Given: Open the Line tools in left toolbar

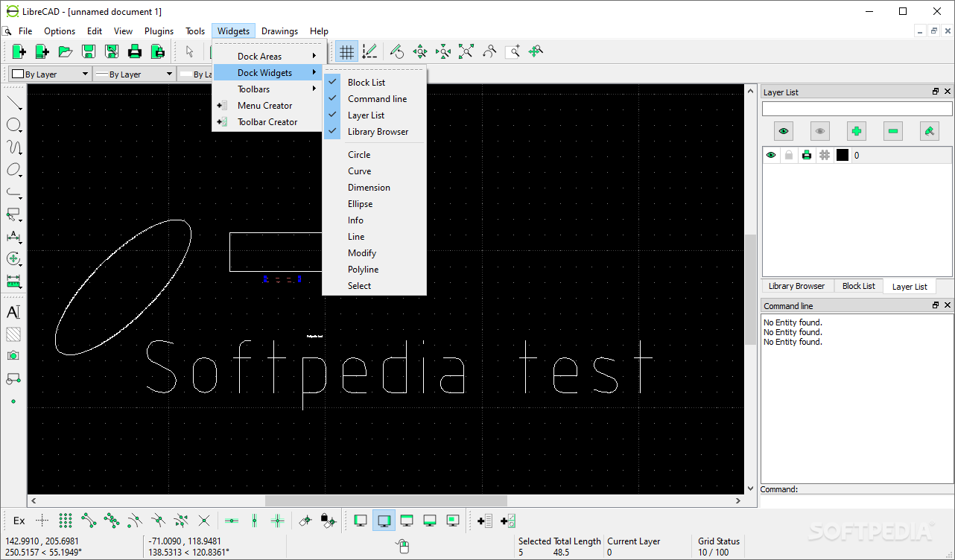Looking at the screenshot, I should pyautogui.click(x=13, y=103).
